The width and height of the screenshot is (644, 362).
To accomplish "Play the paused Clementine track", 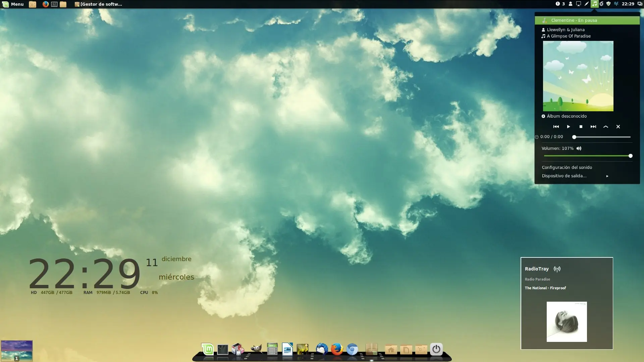I will 568,127.
